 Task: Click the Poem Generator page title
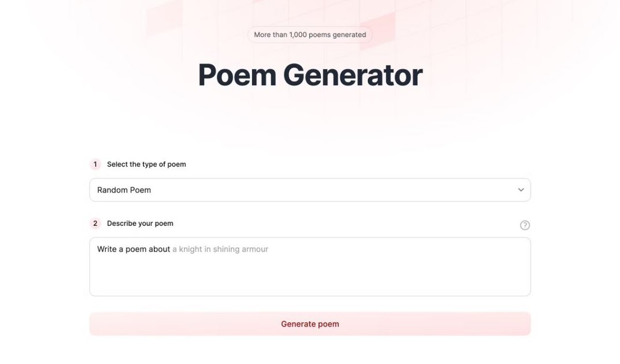click(310, 75)
